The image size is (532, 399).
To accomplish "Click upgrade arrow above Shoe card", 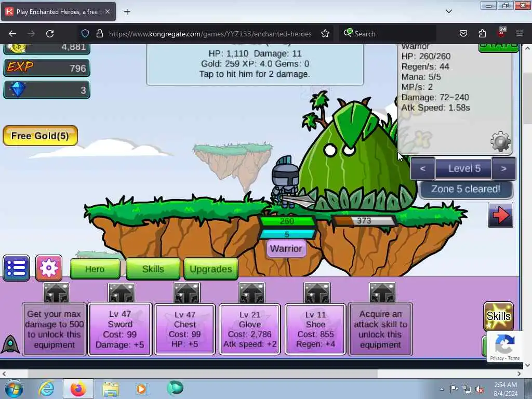I will 317,292.
